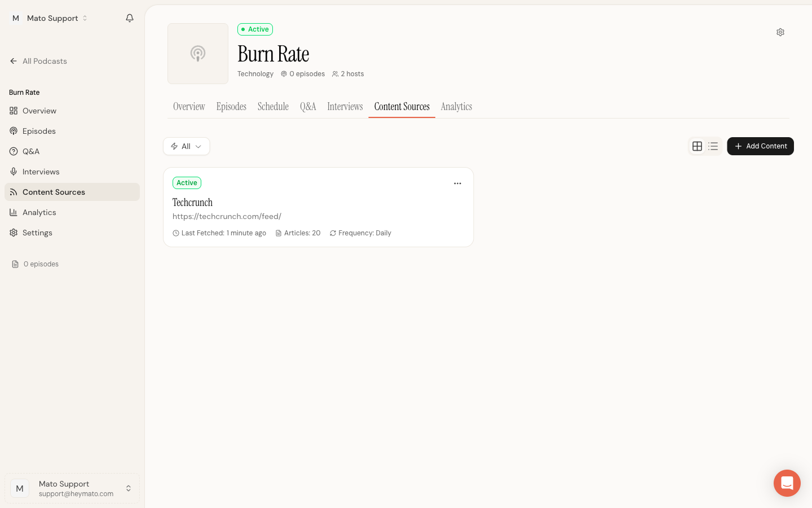Click the Active status badge above Burn Rate

coord(255,29)
